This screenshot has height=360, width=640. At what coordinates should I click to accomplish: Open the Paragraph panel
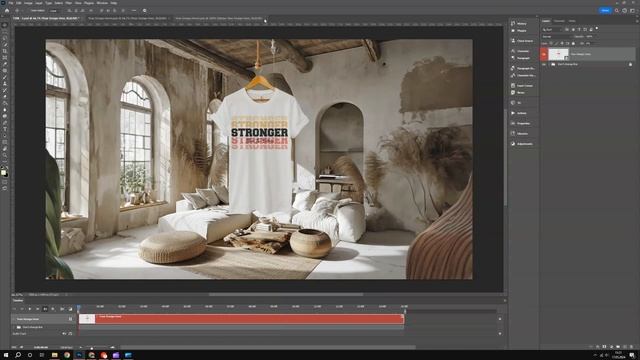(x=521, y=58)
